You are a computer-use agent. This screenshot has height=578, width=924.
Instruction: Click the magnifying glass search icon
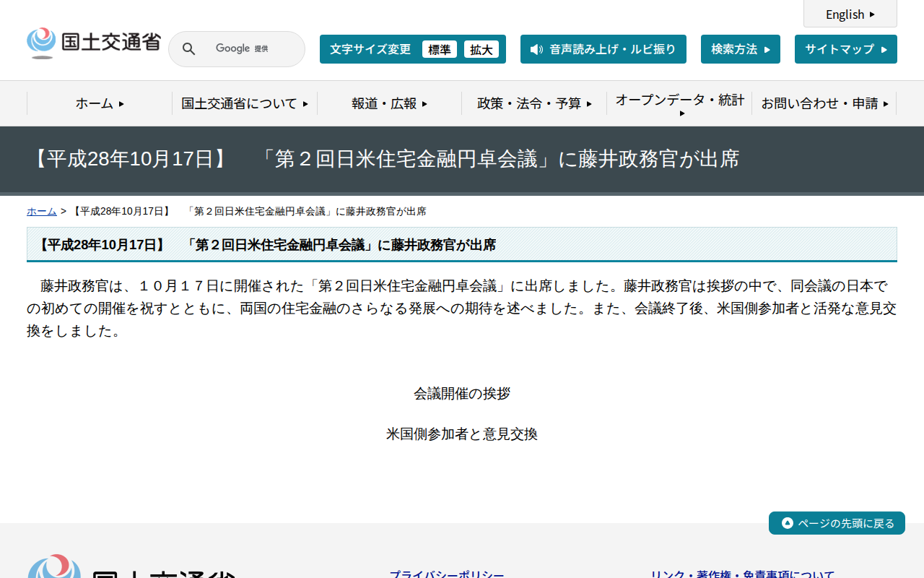click(188, 48)
